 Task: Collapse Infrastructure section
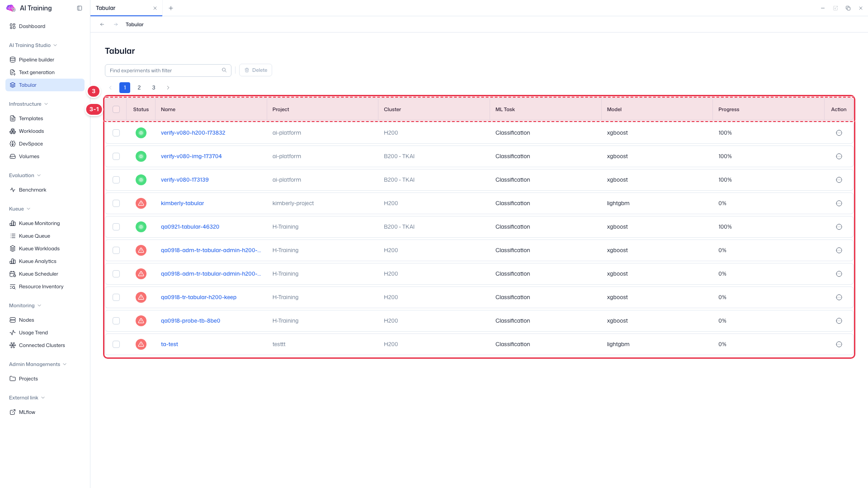pyautogui.click(x=28, y=104)
